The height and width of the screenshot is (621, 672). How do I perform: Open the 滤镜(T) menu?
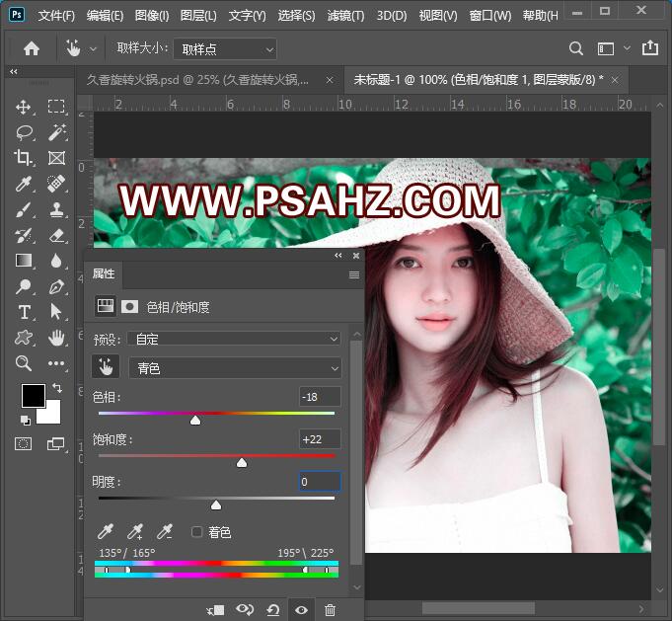point(345,16)
